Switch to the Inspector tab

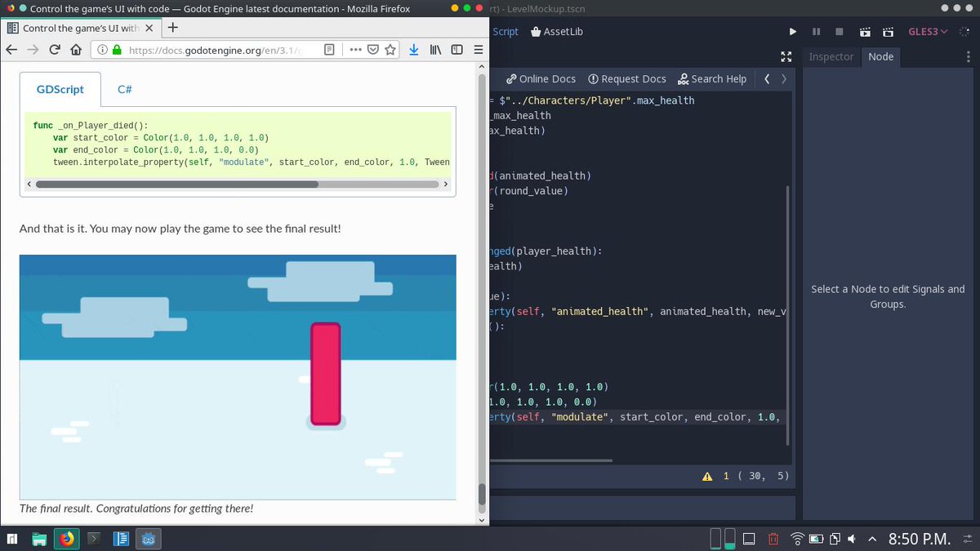[831, 56]
